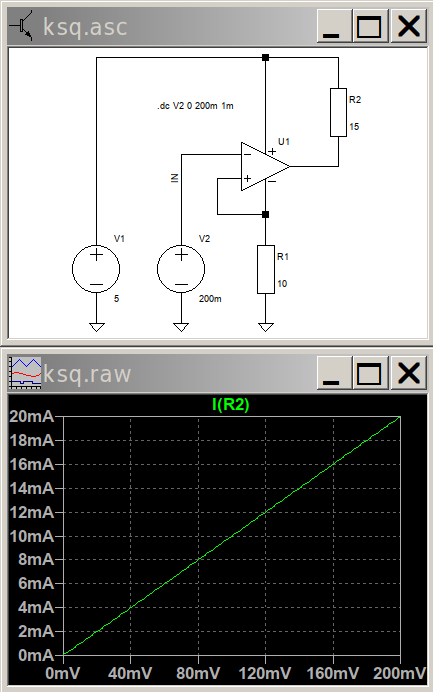Viewport: 433px width, 692px height.
Task: Click the 120mV horizontal axis label
Action: coord(265,673)
